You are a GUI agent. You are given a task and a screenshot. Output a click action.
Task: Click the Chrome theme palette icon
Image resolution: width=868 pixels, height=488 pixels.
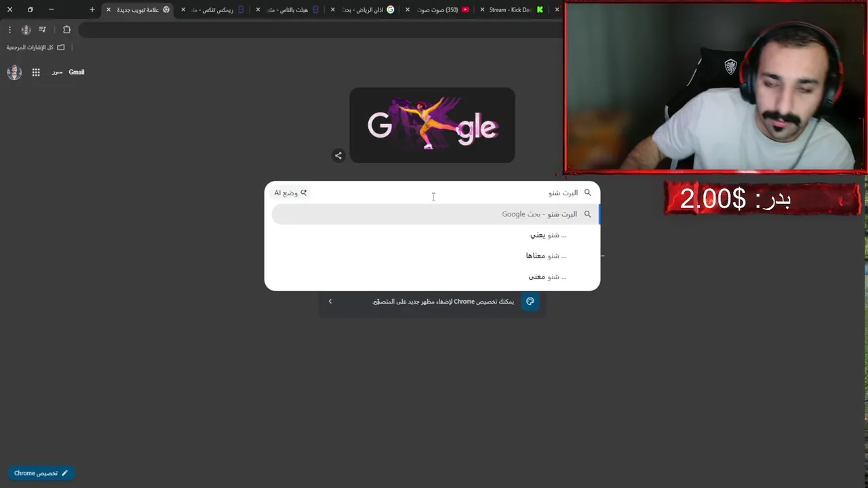[x=530, y=302]
